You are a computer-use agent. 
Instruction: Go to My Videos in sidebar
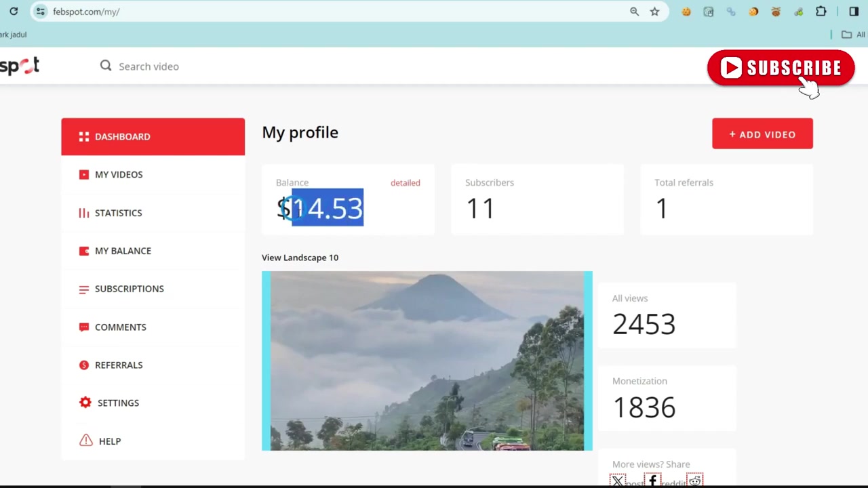tap(153, 174)
